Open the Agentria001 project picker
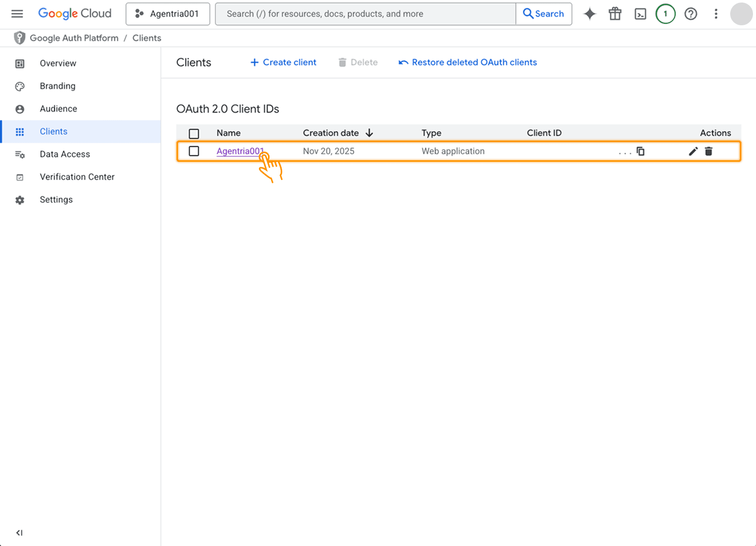The image size is (756, 546). coord(168,14)
